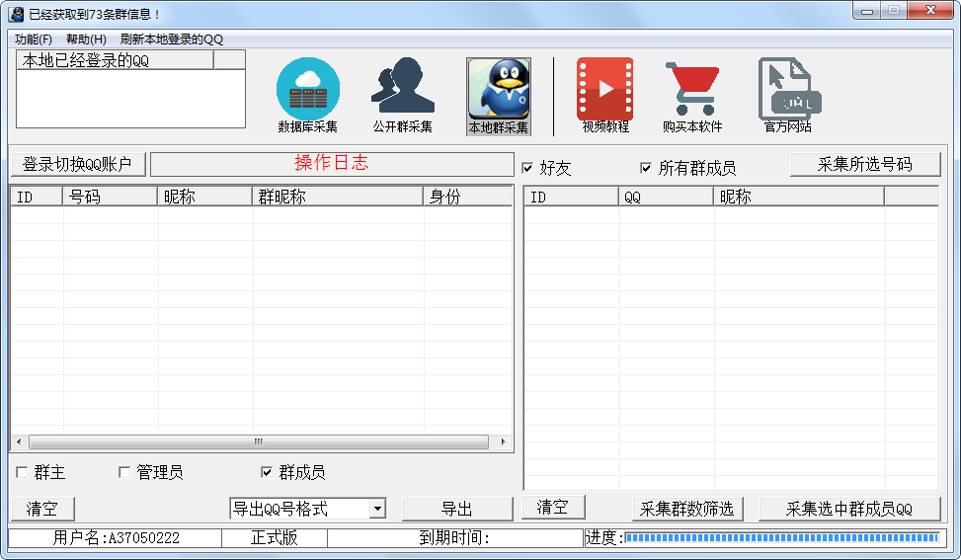Open the 帮助(H) menu
Image resolution: width=961 pixels, height=560 pixels.
(86, 40)
